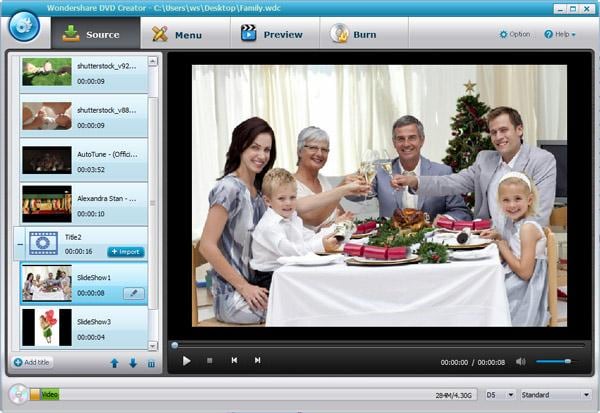Click the SlideShow3 name text

coord(94,322)
